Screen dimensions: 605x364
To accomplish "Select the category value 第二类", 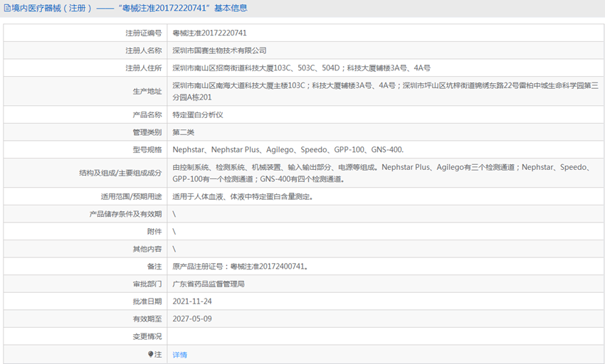I will pyautogui.click(x=183, y=133).
